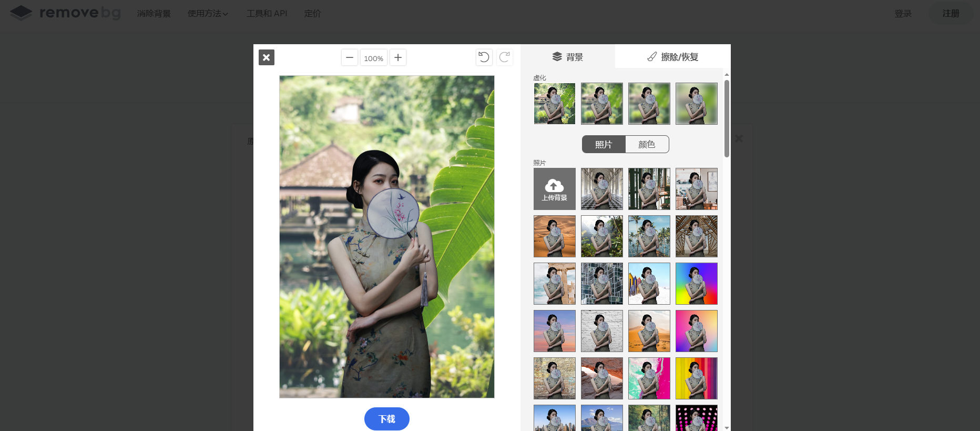Pick the glass skyscraper background
980x431 pixels.
602,284
